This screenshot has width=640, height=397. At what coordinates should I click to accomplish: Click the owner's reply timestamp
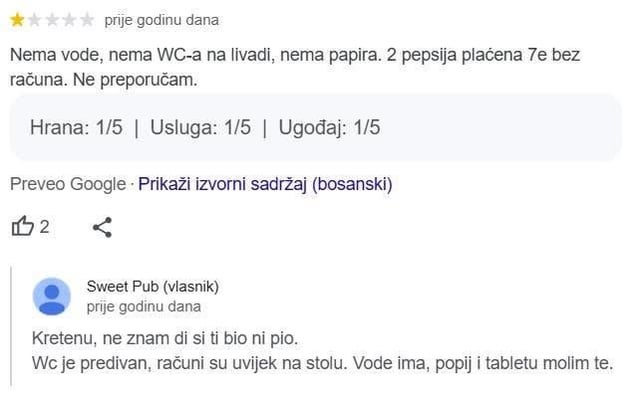point(144,306)
